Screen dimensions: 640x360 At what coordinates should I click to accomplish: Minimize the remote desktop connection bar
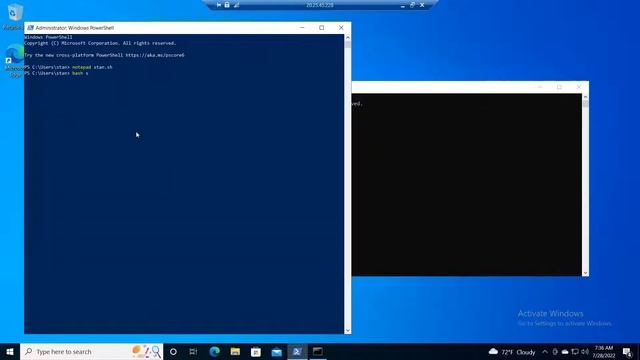pyautogui.click(x=402, y=5)
